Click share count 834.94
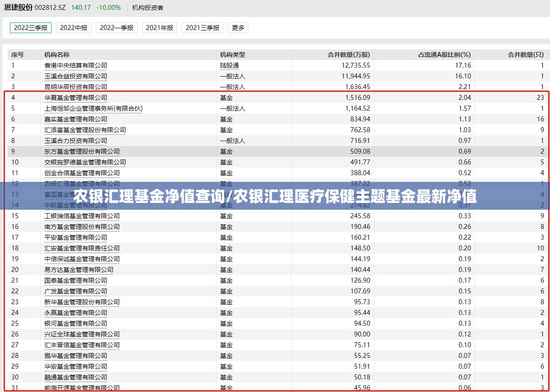Screen dimensions: 550x392 tap(360, 119)
